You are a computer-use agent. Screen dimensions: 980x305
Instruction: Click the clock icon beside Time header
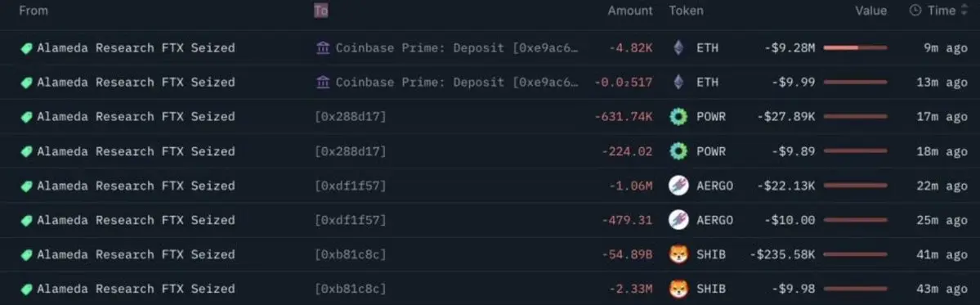pos(915,11)
